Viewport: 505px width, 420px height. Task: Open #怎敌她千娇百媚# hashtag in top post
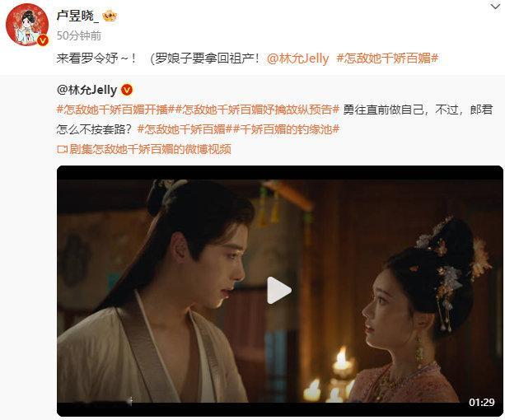[x=387, y=58]
